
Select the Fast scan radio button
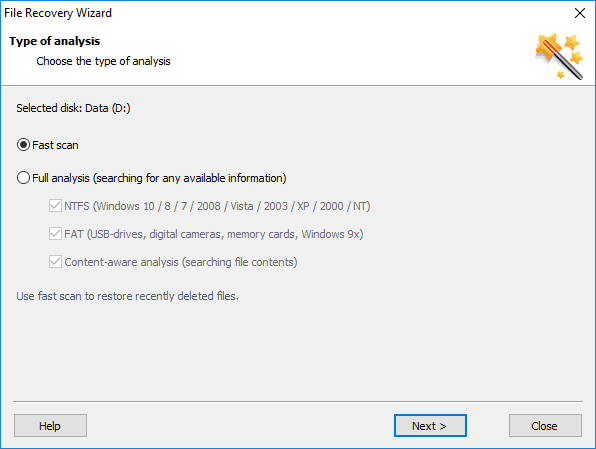pos(23,145)
